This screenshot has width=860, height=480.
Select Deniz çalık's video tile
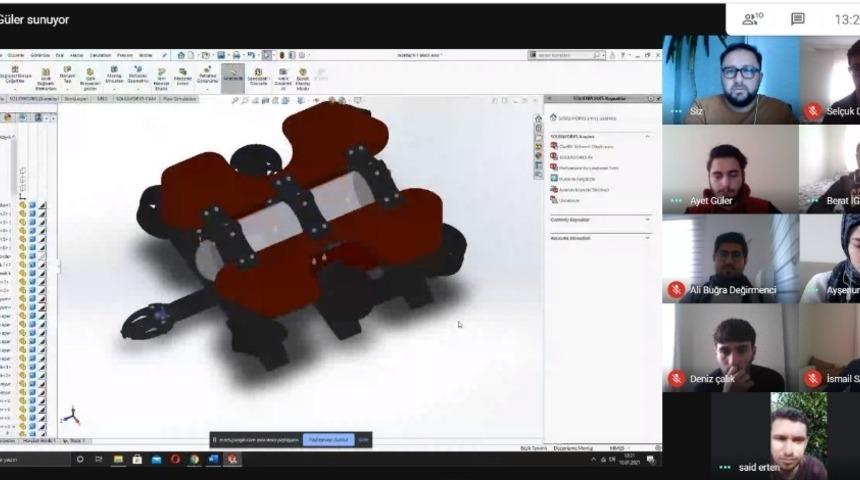click(730, 347)
